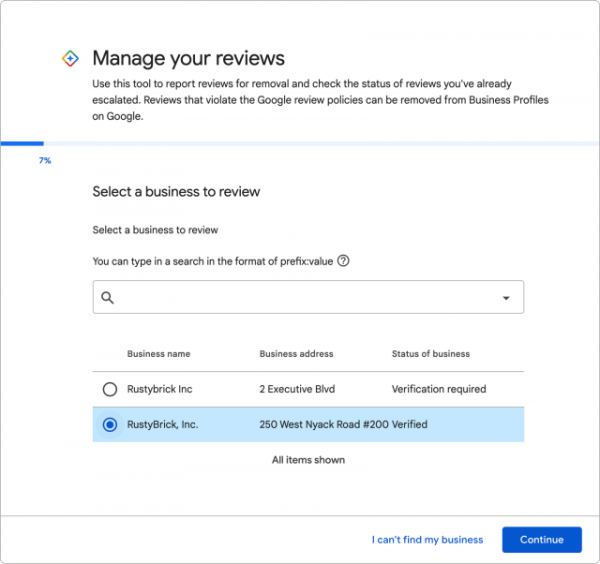
Task: Click the Business address column header
Action: click(x=296, y=354)
